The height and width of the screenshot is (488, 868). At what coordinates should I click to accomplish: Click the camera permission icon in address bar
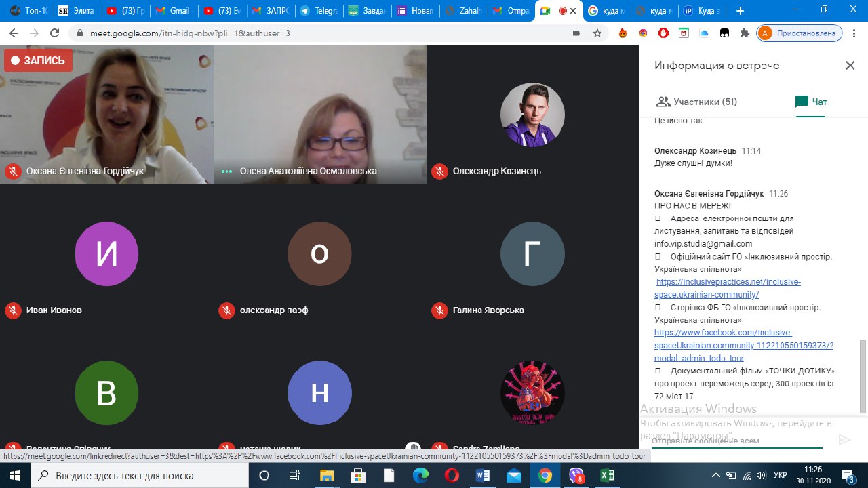[x=576, y=33]
